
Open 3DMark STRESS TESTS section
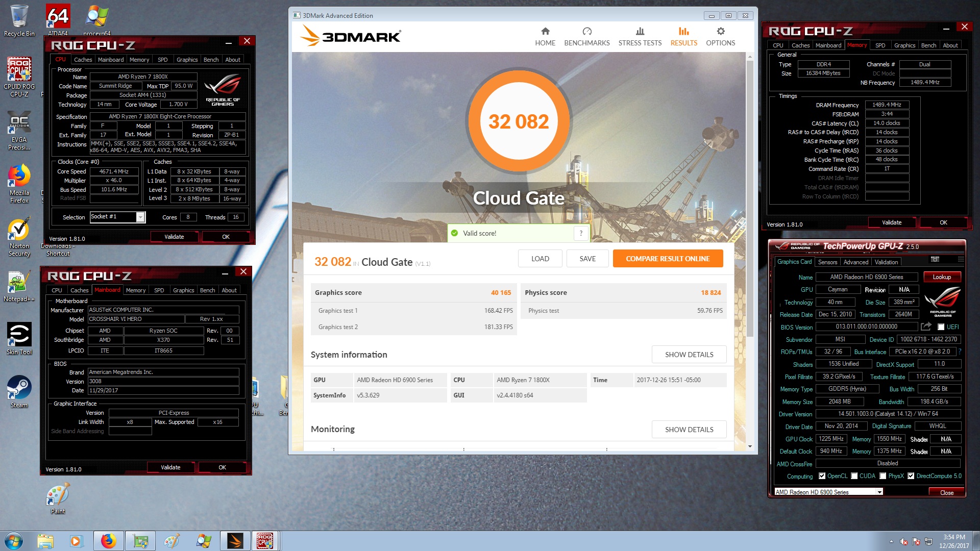tap(640, 37)
